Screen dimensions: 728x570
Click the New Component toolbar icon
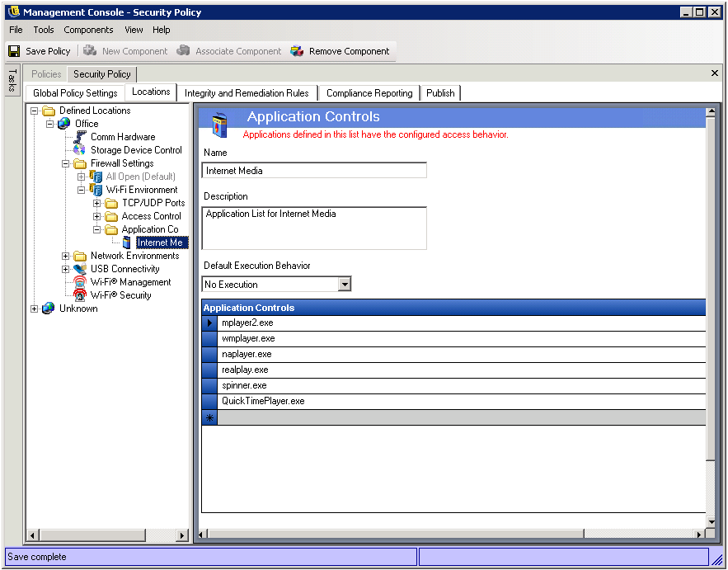click(x=90, y=50)
